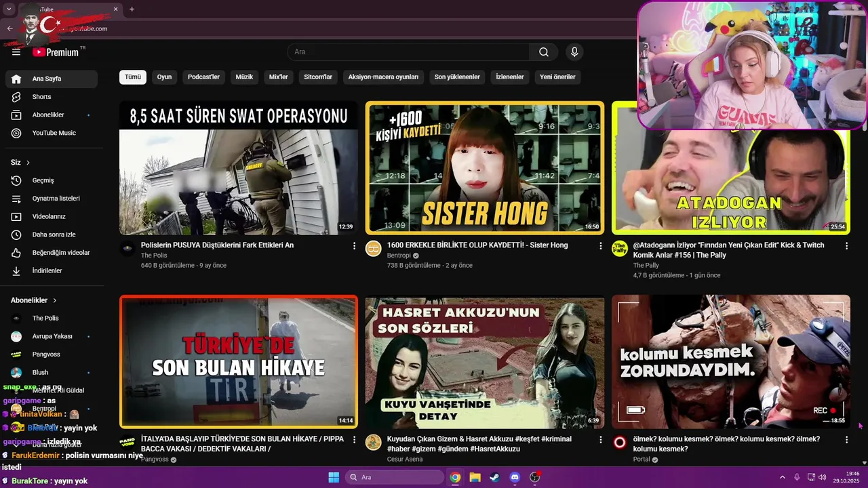This screenshot has width=868, height=488.
Task: Go to Ana Sayfa in the sidebar
Action: (52, 79)
